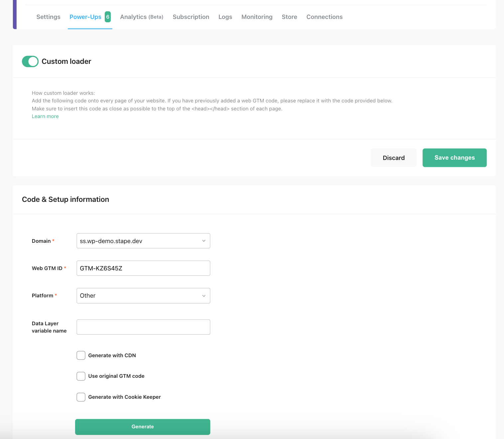Open the Domain list via its chevron arrow
Image resolution: width=504 pixels, height=439 pixels.
point(203,241)
